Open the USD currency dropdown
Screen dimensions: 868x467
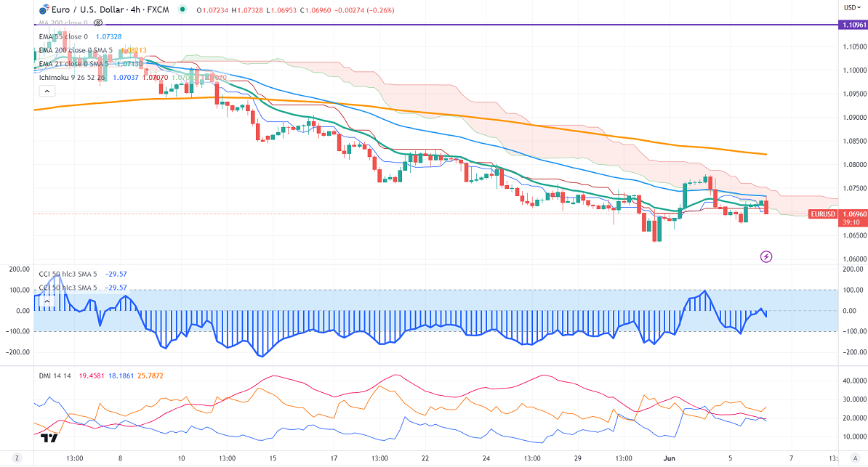click(x=853, y=8)
